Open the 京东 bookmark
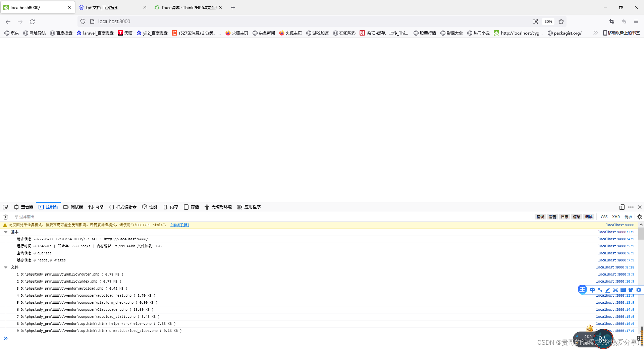The image size is (644, 349). pyautogui.click(x=11, y=33)
